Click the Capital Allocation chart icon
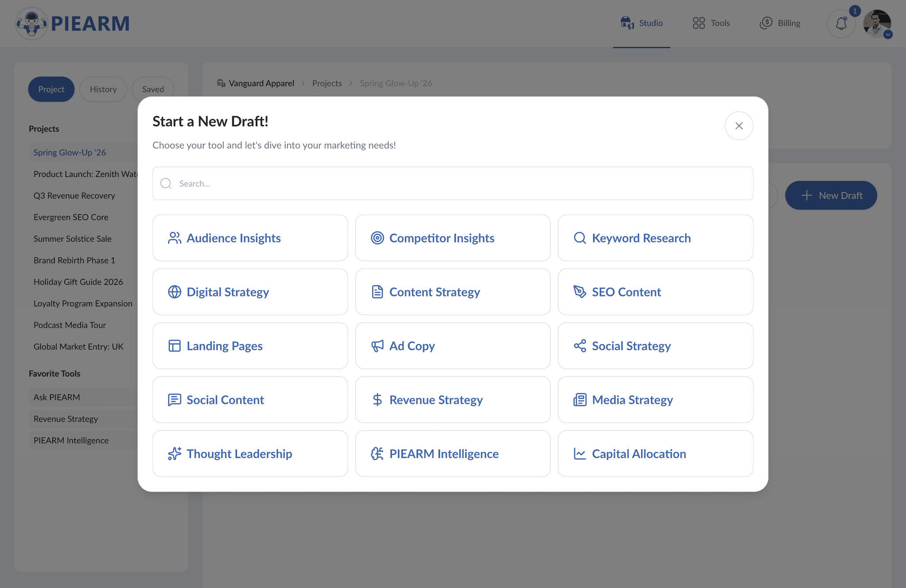Image resolution: width=906 pixels, height=588 pixels. pyautogui.click(x=580, y=453)
